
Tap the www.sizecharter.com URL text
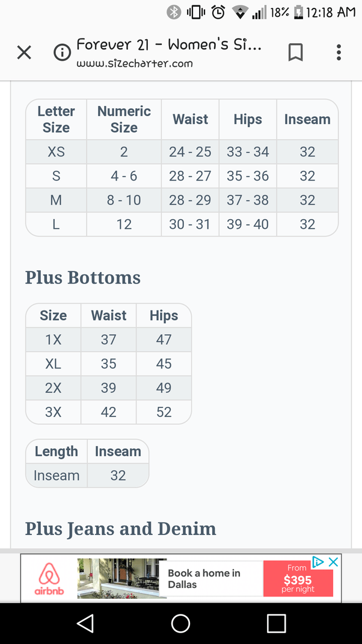pos(135,63)
